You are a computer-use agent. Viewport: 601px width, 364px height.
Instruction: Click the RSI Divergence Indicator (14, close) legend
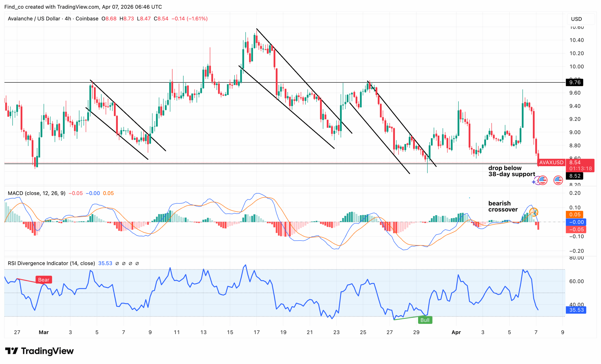tap(51, 263)
